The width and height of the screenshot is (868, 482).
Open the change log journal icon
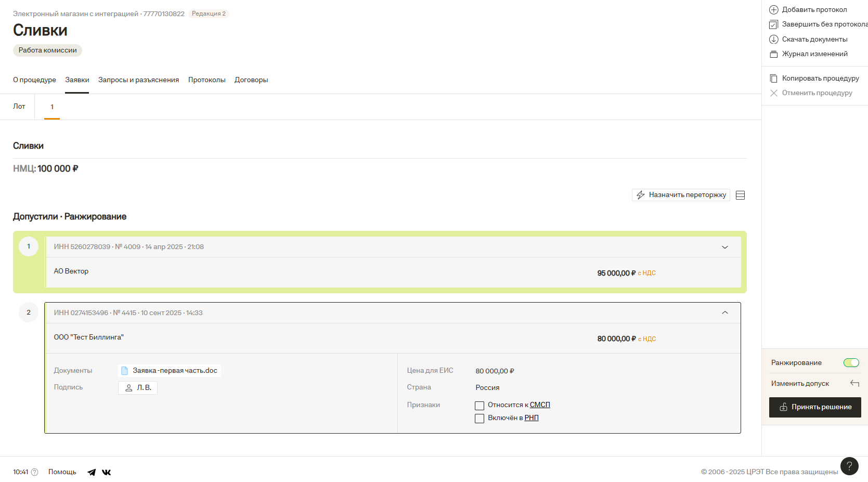click(x=773, y=54)
